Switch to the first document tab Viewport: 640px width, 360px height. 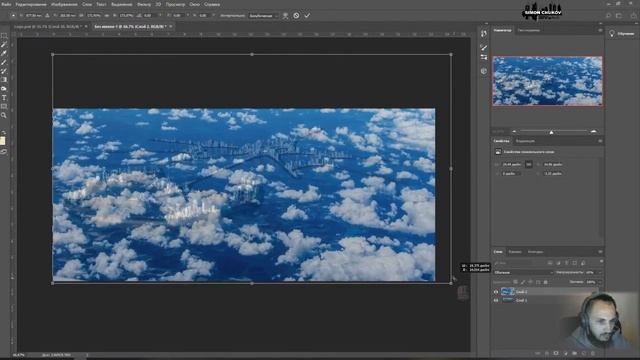click(x=47, y=27)
